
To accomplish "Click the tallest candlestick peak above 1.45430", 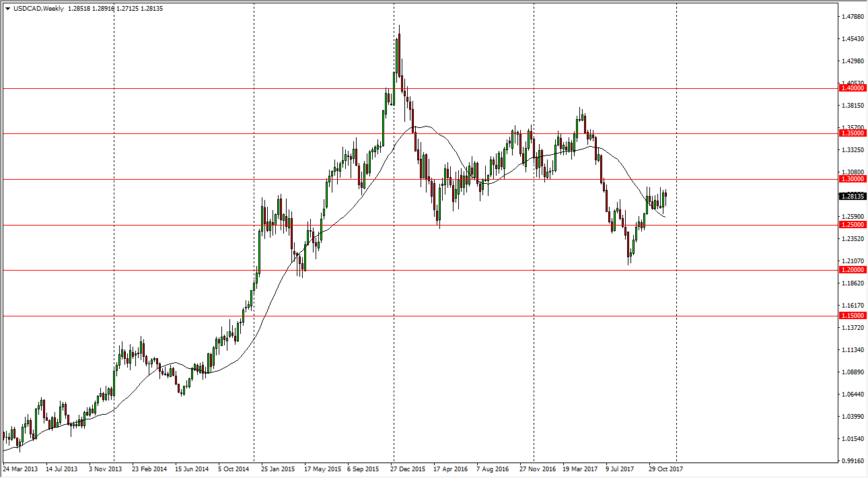I will click(399, 28).
